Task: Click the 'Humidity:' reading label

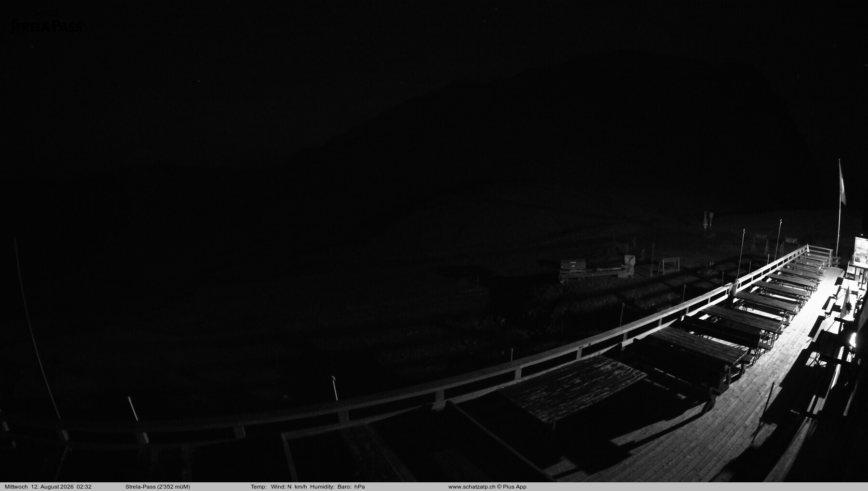Action: click(x=322, y=487)
